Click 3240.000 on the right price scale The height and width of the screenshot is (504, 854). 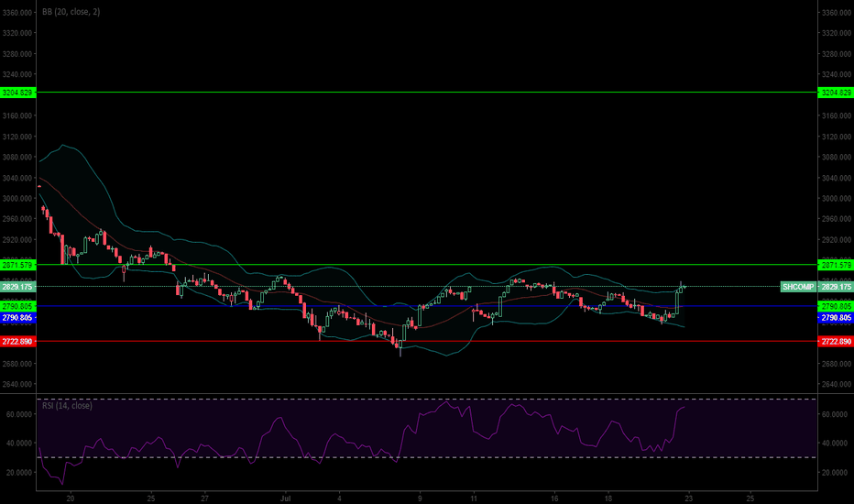pyautogui.click(x=837, y=74)
